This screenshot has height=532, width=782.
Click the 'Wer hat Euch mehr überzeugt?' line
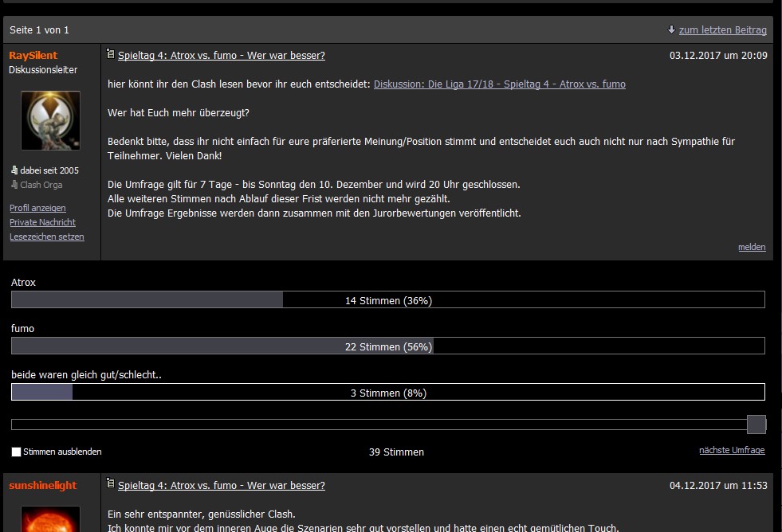point(179,113)
